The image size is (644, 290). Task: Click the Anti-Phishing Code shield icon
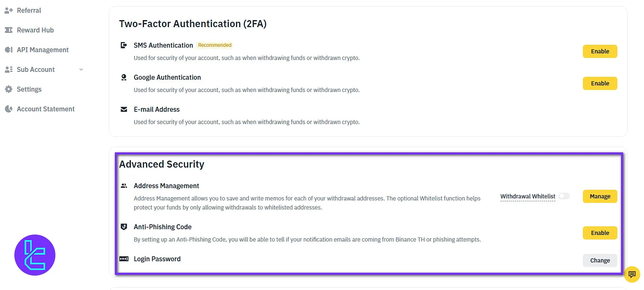coord(124,227)
